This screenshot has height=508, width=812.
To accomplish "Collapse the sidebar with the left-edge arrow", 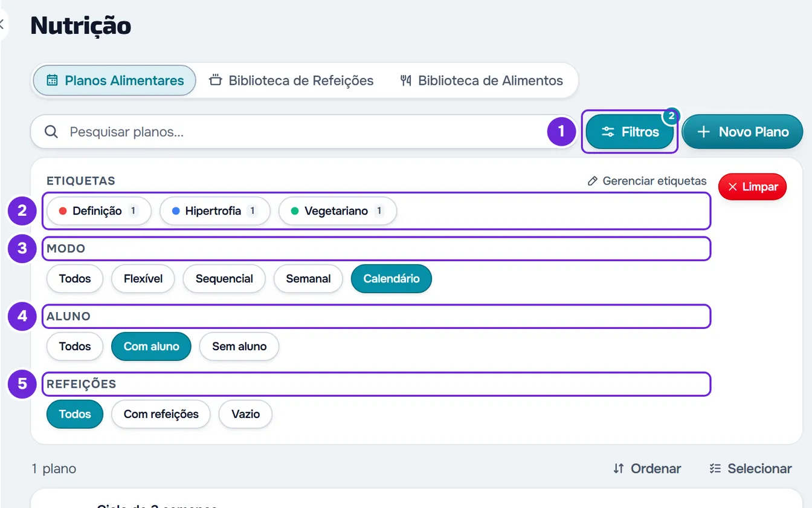I will [2, 24].
